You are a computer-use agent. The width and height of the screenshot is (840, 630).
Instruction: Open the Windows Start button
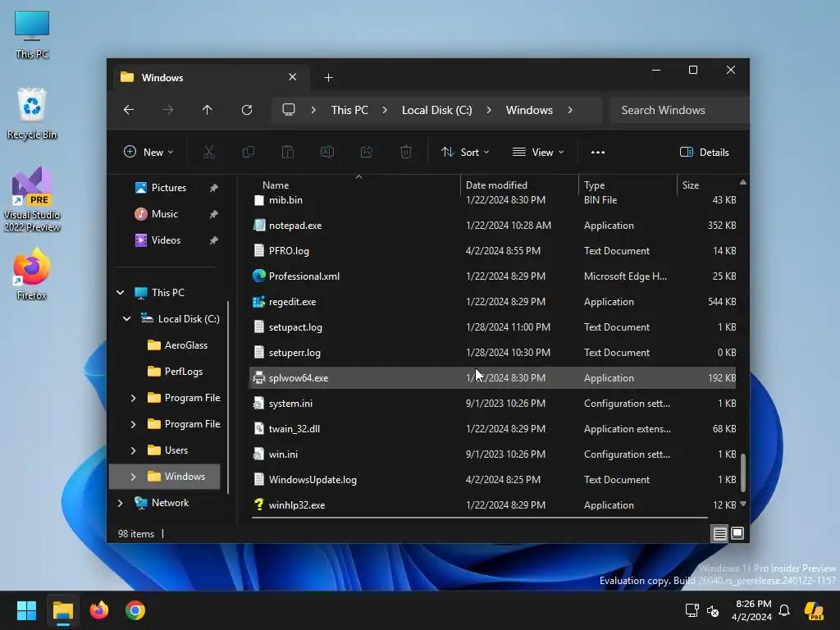click(x=26, y=610)
